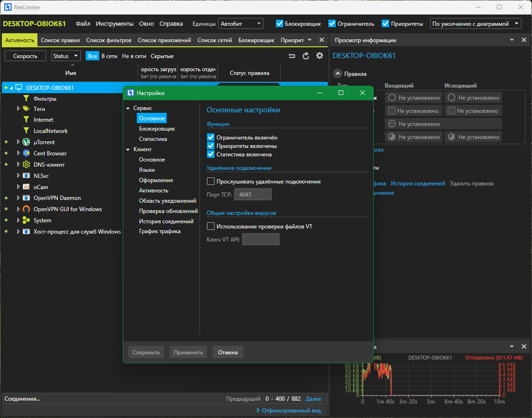Disable the Ограничитель включён checkbox

pyautogui.click(x=211, y=138)
